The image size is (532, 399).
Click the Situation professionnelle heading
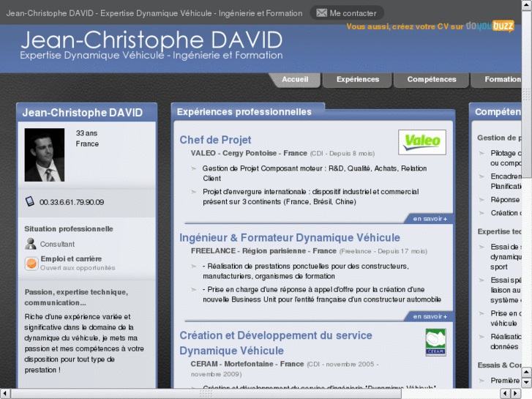tap(69, 229)
